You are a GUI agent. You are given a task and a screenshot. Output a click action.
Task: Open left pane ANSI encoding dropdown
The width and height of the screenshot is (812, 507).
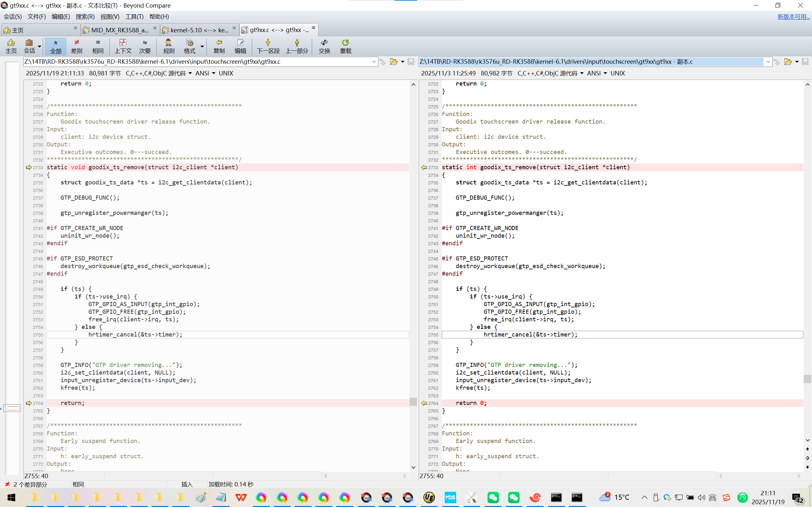[x=213, y=74]
